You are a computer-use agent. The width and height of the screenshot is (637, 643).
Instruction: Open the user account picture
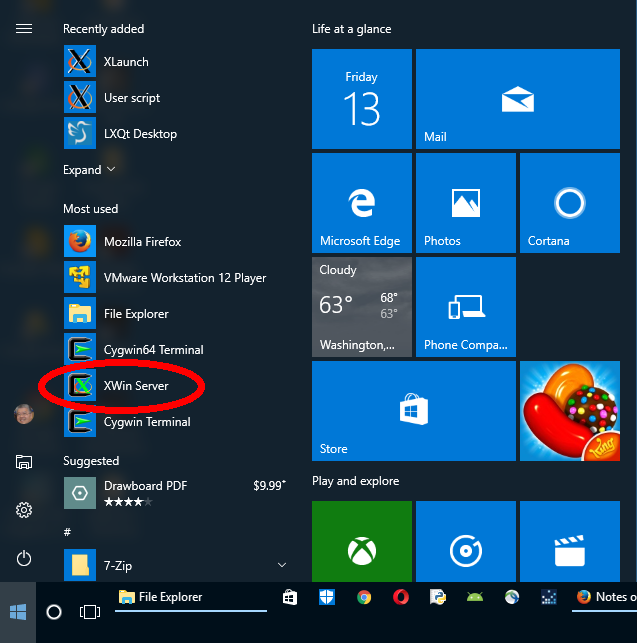tap(24, 414)
